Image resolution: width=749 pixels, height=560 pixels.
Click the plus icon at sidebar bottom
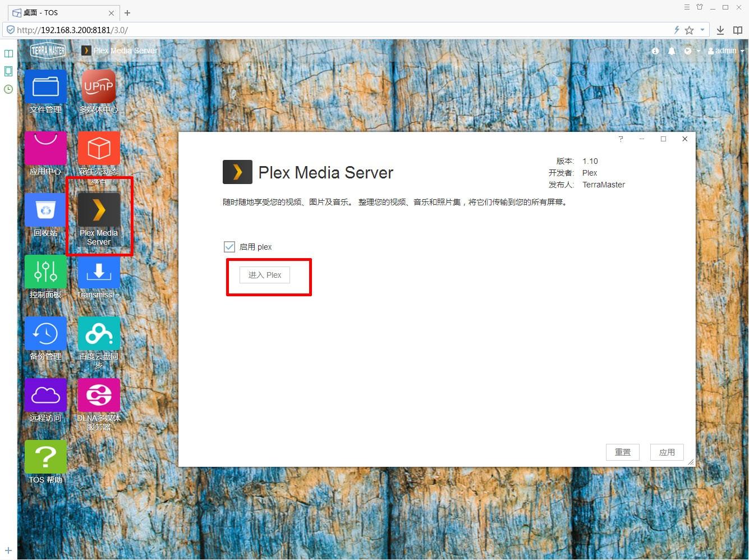[x=8, y=550]
